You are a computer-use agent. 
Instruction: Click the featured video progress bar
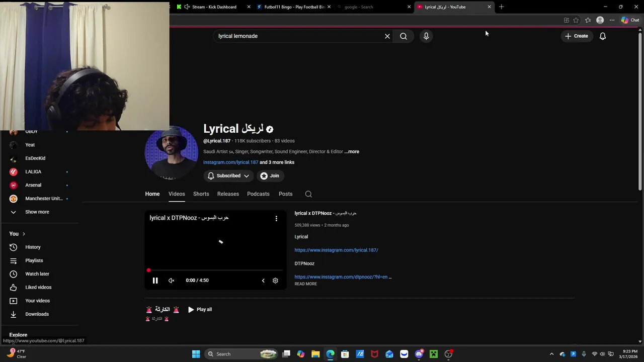pos(215,270)
